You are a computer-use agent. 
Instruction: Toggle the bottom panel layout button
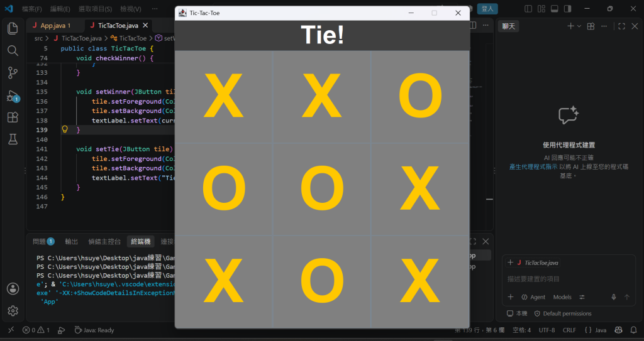tap(554, 9)
